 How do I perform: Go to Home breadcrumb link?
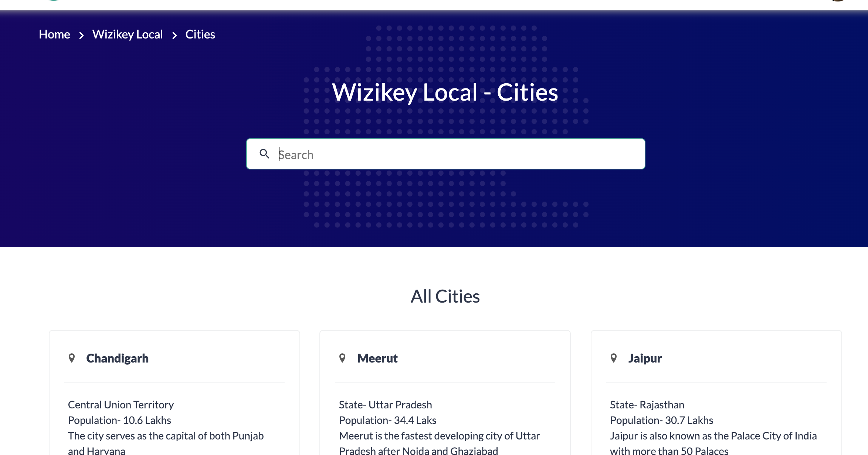[54, 34]
